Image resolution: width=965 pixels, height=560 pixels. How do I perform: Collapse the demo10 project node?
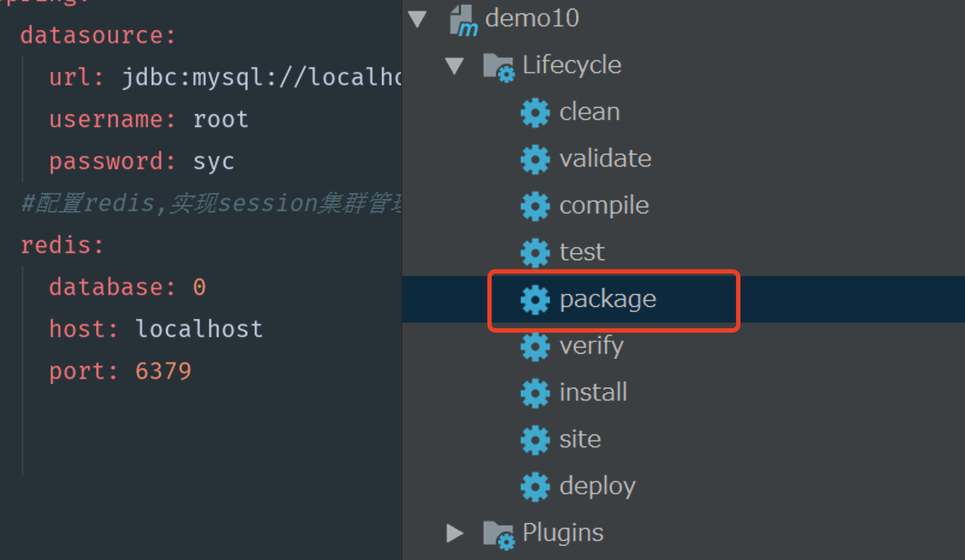click(417, 19)
